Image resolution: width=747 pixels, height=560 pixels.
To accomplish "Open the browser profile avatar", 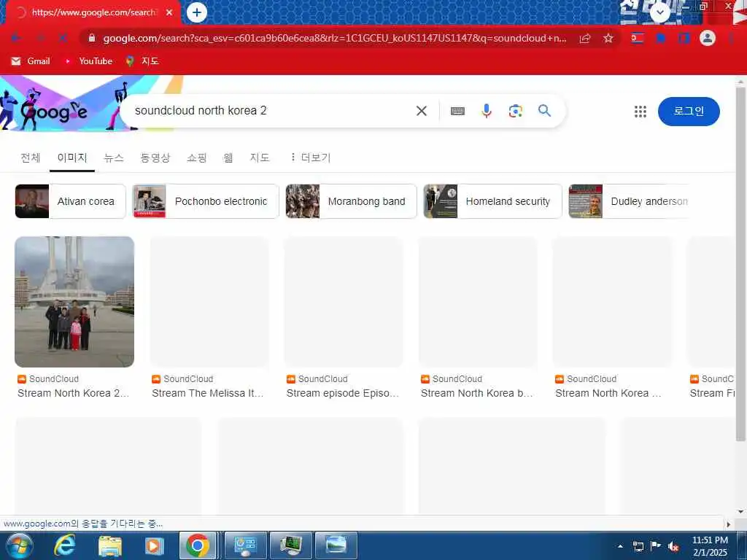I will point(708,38).
